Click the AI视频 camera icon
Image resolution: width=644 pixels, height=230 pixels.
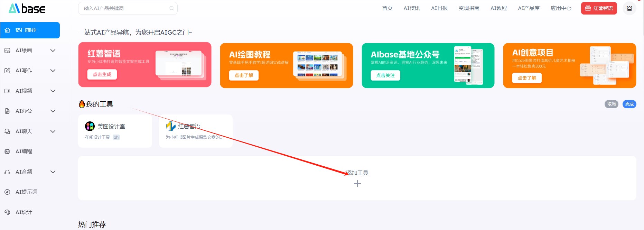[x=7, y=91]
